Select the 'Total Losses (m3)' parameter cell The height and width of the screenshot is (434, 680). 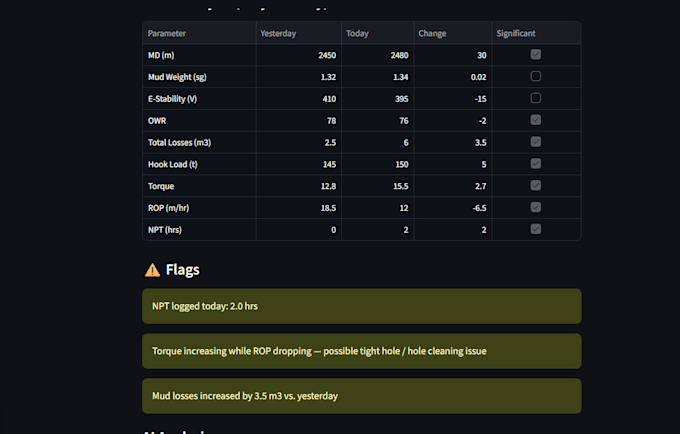[x=199, y=142]
